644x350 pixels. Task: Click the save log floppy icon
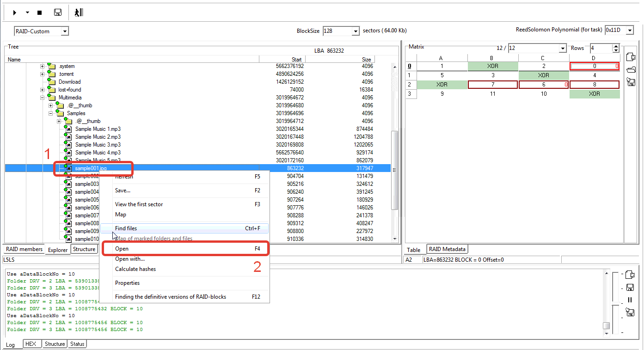[x=630, y=288]
